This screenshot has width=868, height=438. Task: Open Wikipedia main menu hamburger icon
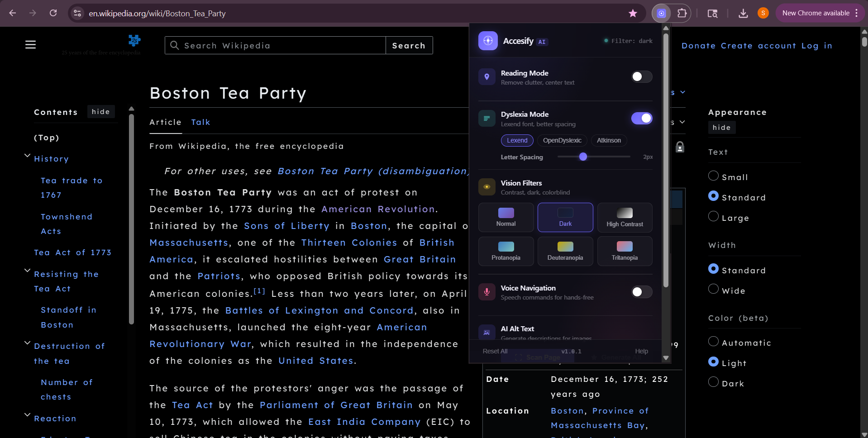[30, 44]
